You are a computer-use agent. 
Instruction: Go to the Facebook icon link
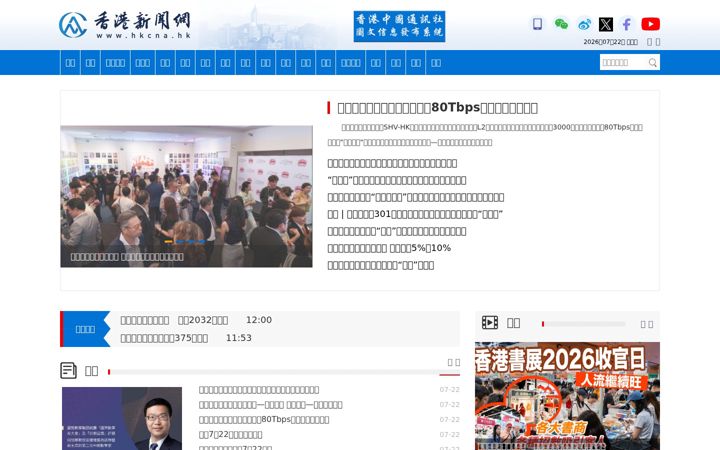click(x=627, y=24)
